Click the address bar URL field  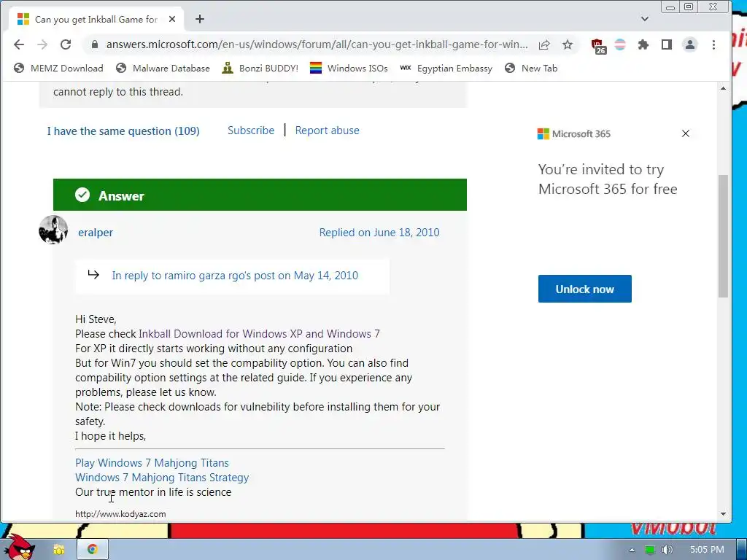pyautogui.click(x=317, y=44)
